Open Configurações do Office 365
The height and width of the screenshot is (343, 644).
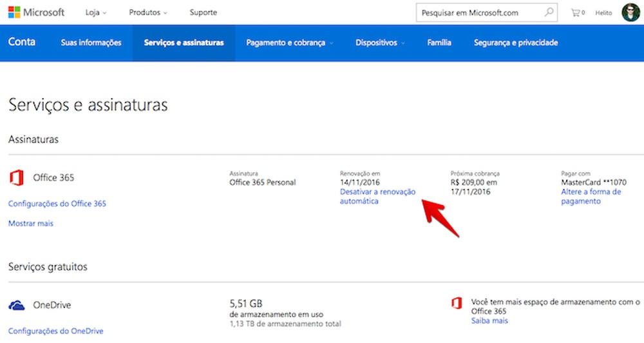pyautogui.click(x=57, y=204)
